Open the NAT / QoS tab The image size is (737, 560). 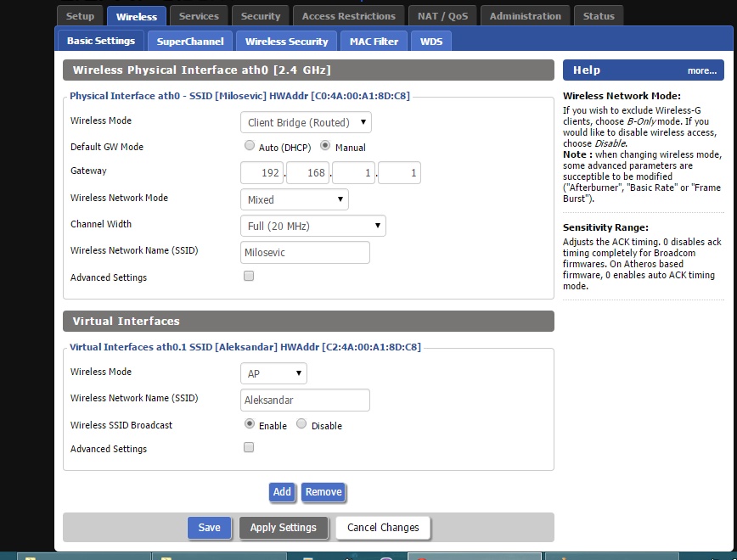(x=442, y=16)
